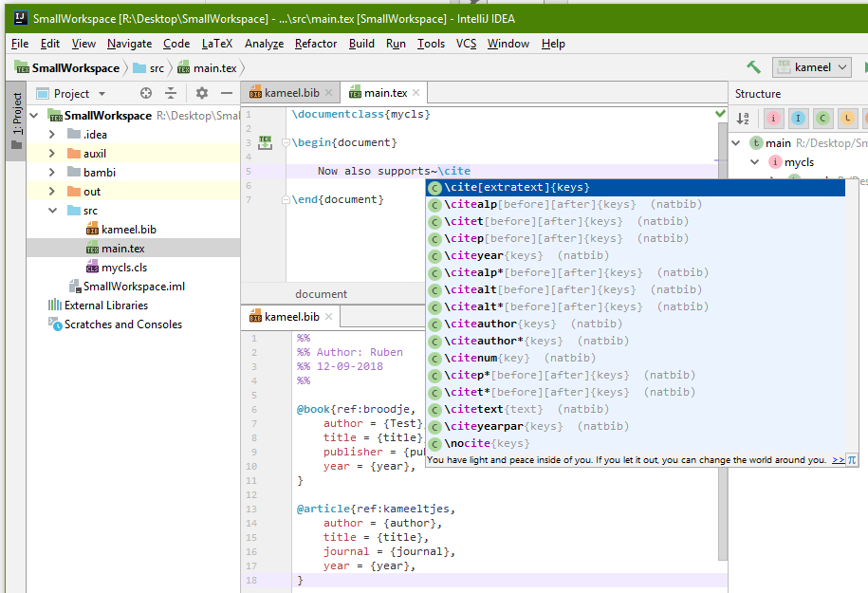Click the src breadcrumb
Image resolution: width=868 pixels, height=593 pixels.
point(148,68)
